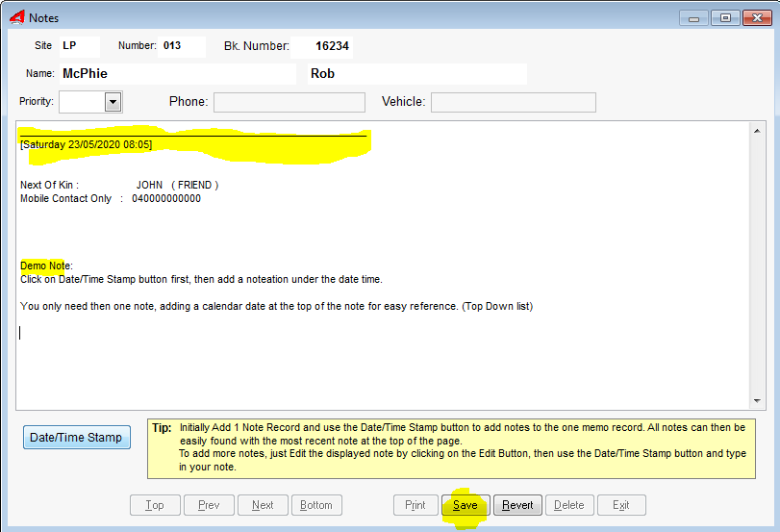Click the first name field showing Rob
Image resolution: width=780 pixels, height=532 pixels.
(416, 74)
